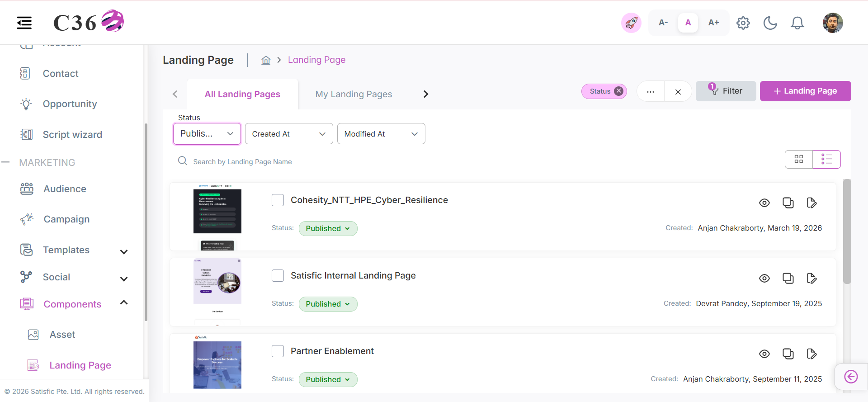Edit Cohesity_NTT_HPE_Cyber_Resilience with pencil icon
Viewport: 868px width, 402px height.
(811, 203)
